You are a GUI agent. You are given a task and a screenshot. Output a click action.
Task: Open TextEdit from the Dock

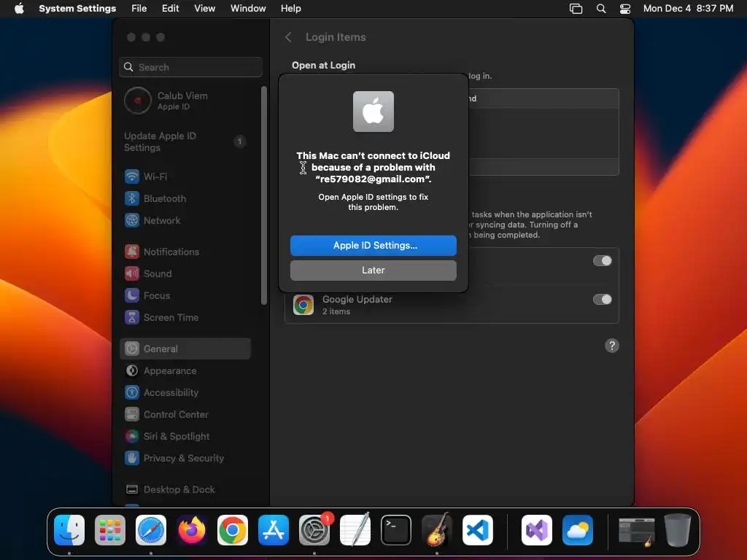pos(355,530)
